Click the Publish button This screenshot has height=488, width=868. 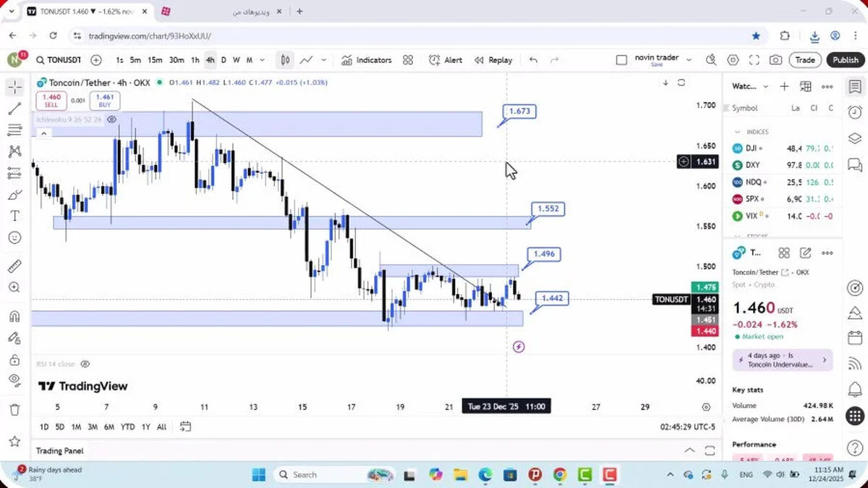845,60
